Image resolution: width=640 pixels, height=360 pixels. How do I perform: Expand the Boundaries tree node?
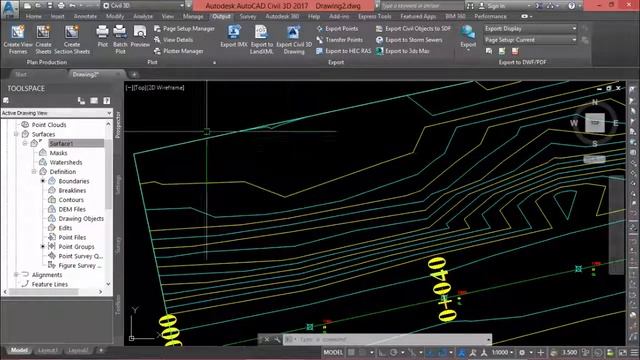(x=43, y=181)
